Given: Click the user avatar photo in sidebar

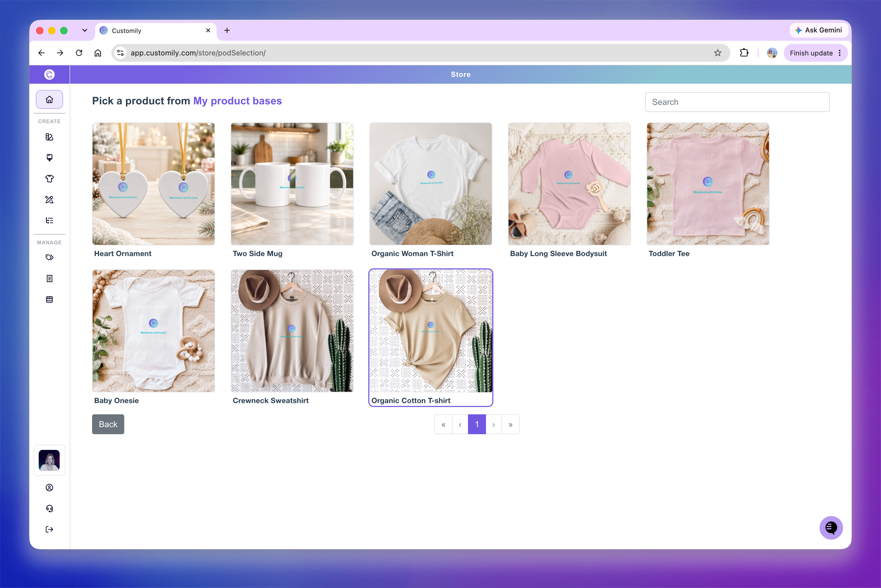Looking at the screenshot, I should (x=49, y=461).
